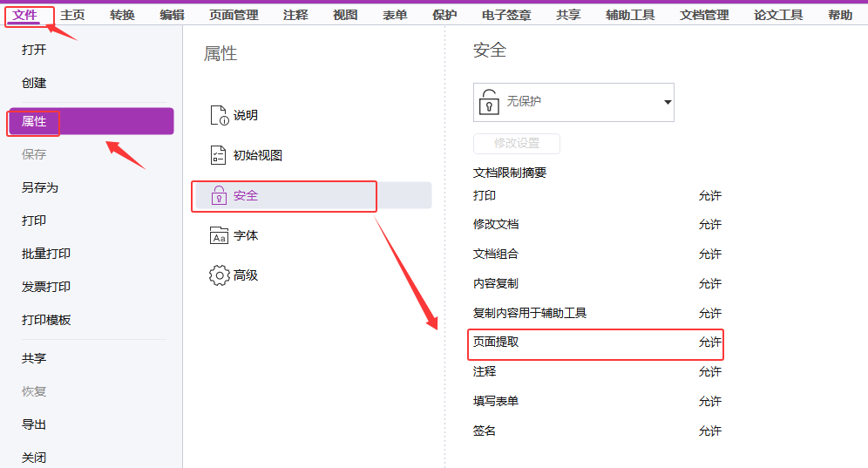
Task: Switch to the 转换 ribbon tab
Action: pyautogui.click(x=122, y=15)
